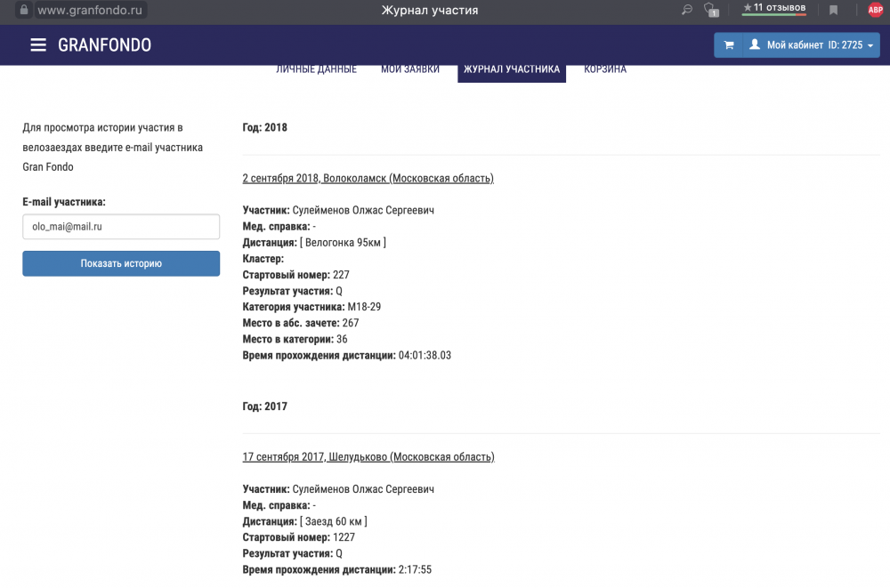Switch to the Личные данные tab
The image size is (890, 588).
click(316, 69)
